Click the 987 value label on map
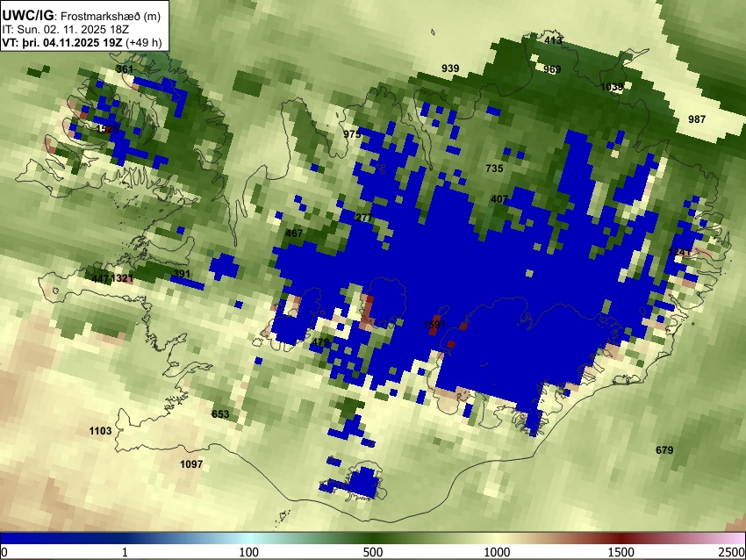 [697, 119]
